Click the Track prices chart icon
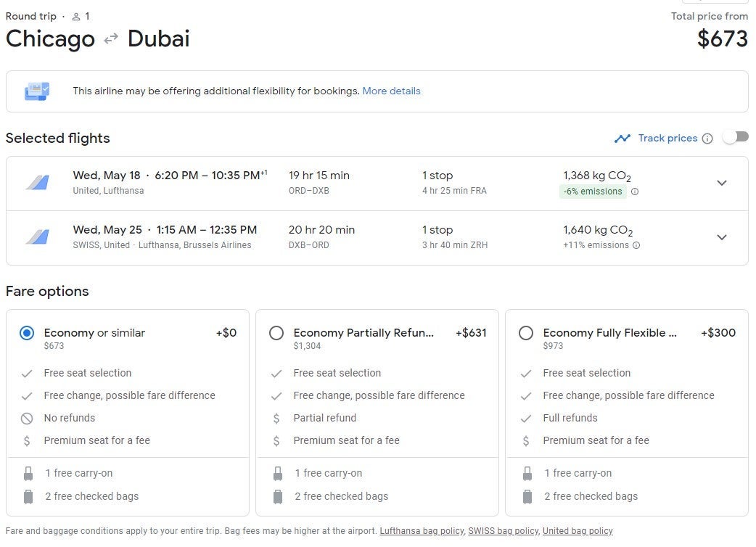The height and width of the screenshot is (547, 756). [622, 138]
